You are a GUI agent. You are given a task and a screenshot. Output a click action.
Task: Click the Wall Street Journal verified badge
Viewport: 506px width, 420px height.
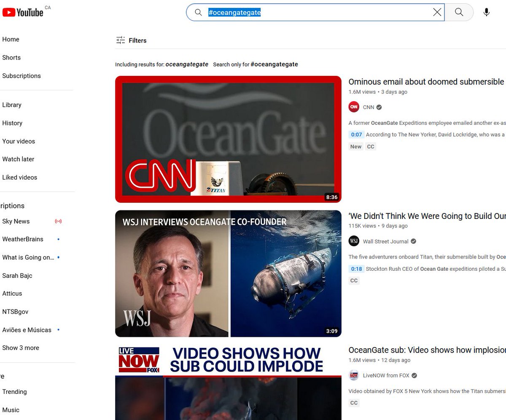414,241
